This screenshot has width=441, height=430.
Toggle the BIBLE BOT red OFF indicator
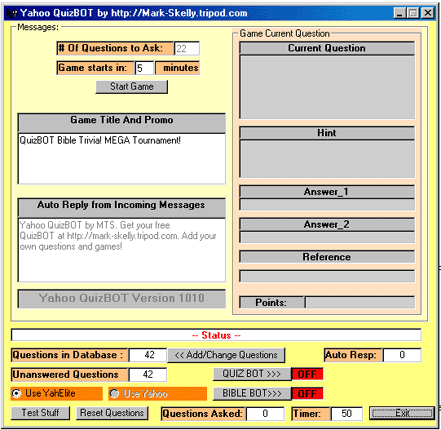coord(307,394)
